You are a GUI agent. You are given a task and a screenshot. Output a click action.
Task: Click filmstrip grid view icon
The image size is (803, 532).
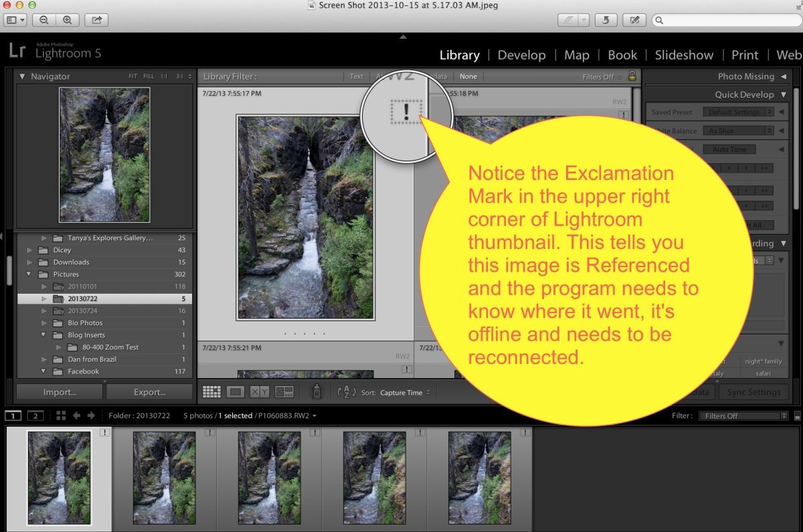(61, 416)
